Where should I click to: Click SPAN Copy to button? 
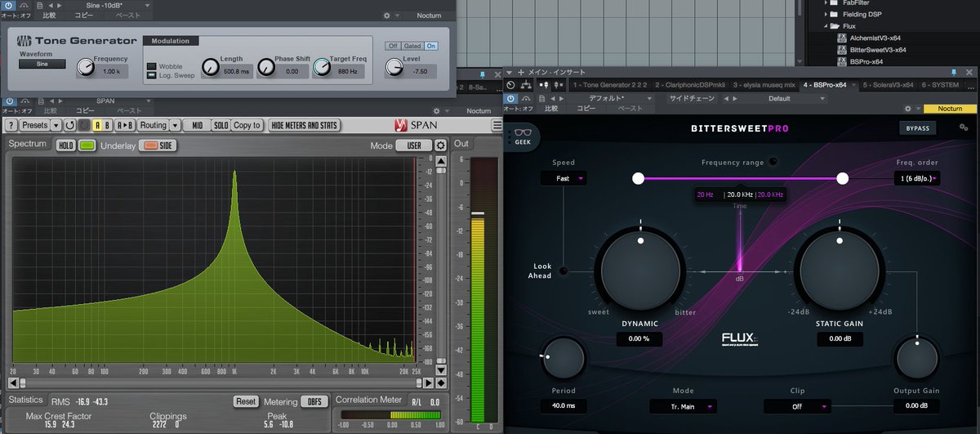click(x=248, y=125)
